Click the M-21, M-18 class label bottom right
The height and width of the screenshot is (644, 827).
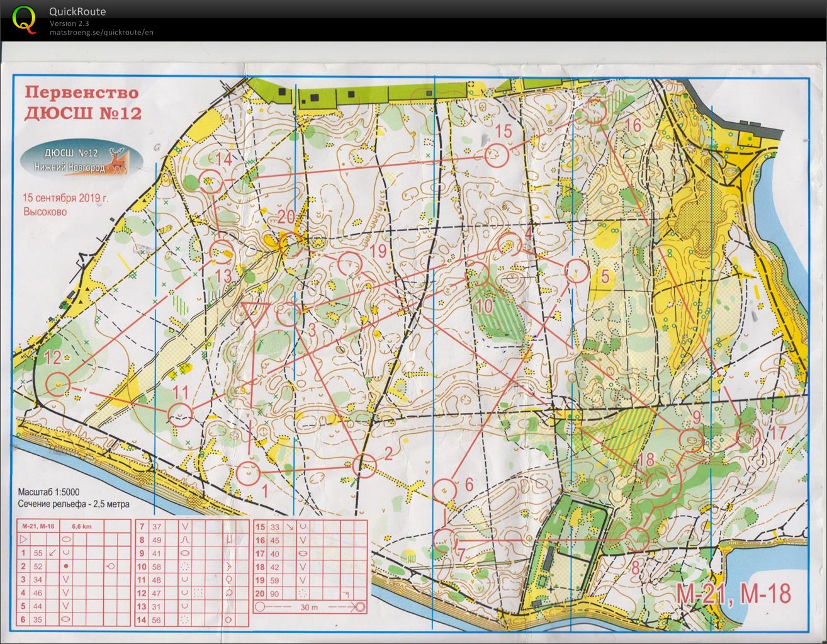click(733, 594)
